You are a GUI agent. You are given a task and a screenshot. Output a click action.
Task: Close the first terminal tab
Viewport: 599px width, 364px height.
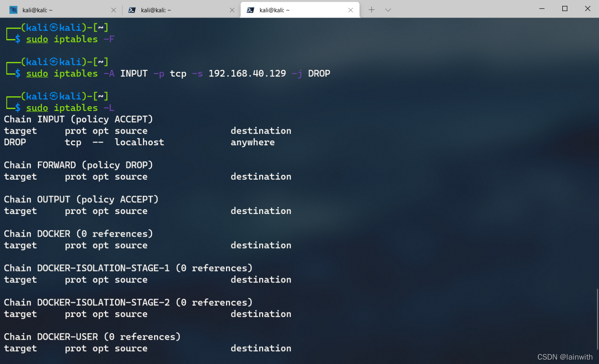(x=113, y=10)
